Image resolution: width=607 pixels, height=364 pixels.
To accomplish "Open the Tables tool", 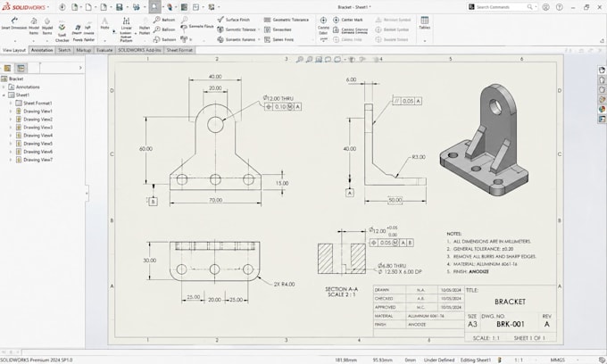I will tap(424, 23).
